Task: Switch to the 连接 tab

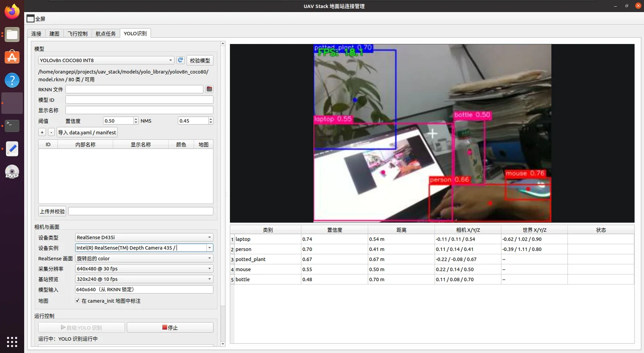Action: pyautogui.click(x=36, y=33)
